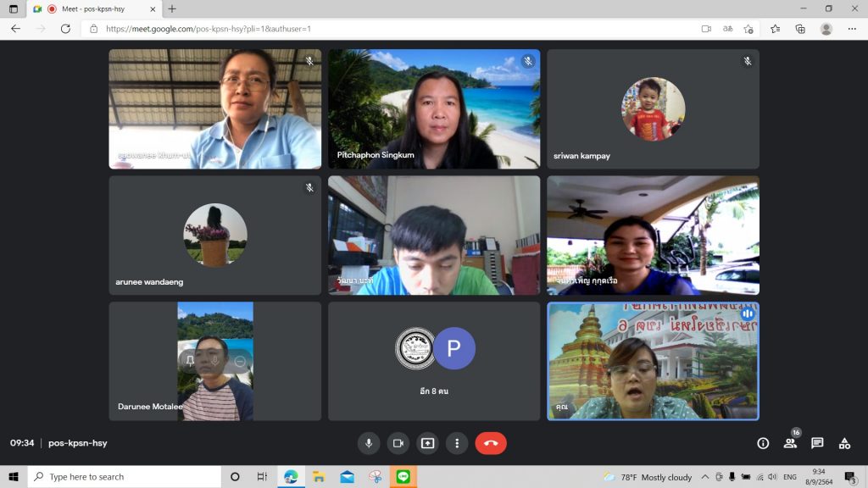
Task: Open the notification center icon
Action: click(850, 477)
